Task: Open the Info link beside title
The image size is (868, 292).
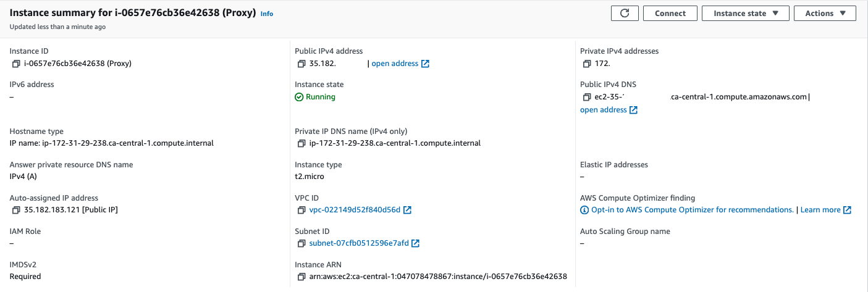Action: 267,14
